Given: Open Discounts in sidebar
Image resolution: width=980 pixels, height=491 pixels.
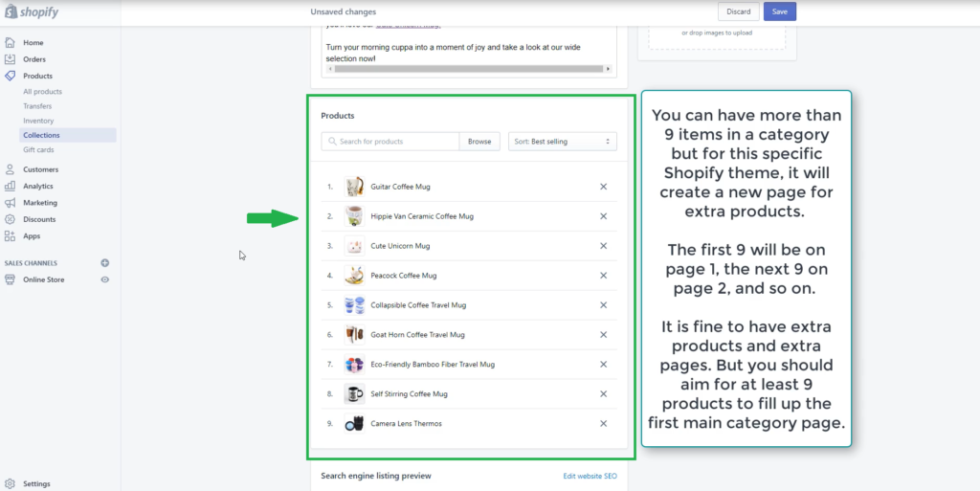Looking at the screenshot, I should pyautogui.click(x=39, y=219).
